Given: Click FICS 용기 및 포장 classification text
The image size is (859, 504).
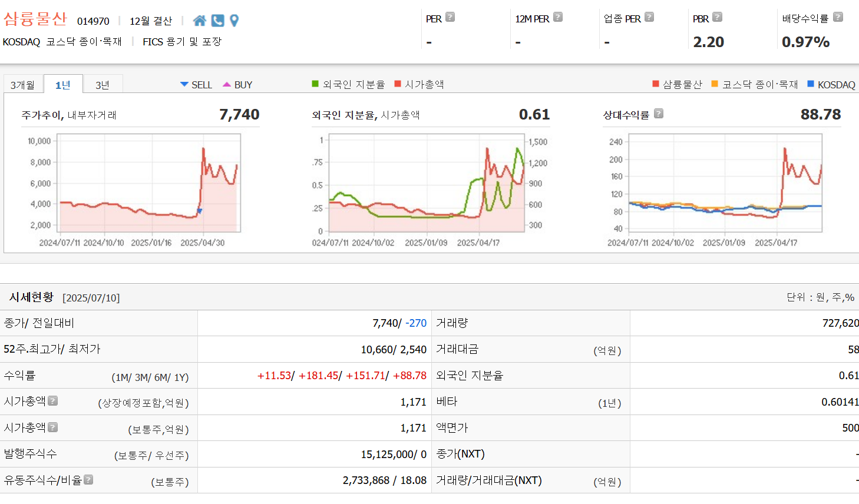Looking at the screenshot, I should coord(182,42).
